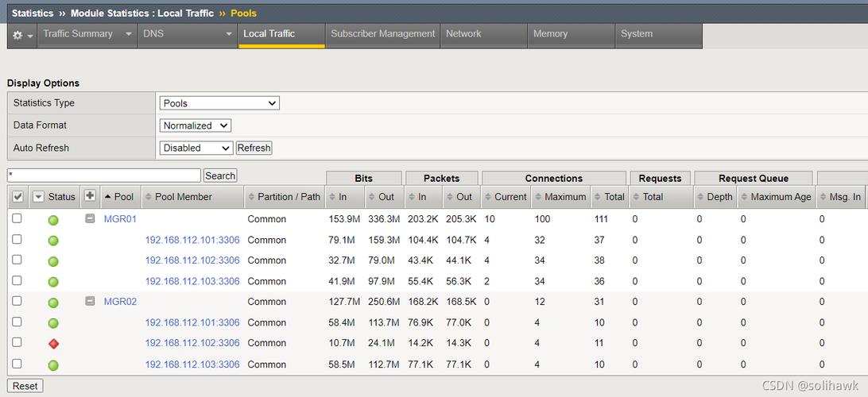
Task: Open the Data Format dropdown showing Normalized
Action: click(x=196, y=125)
